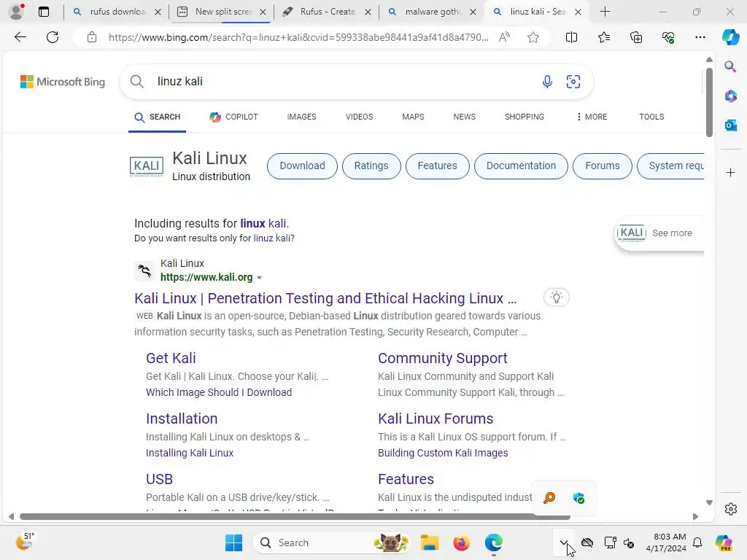Click the vertical scrollbar thumb
This screenshot has width=747, height=560.
click(x=709, y=102)
